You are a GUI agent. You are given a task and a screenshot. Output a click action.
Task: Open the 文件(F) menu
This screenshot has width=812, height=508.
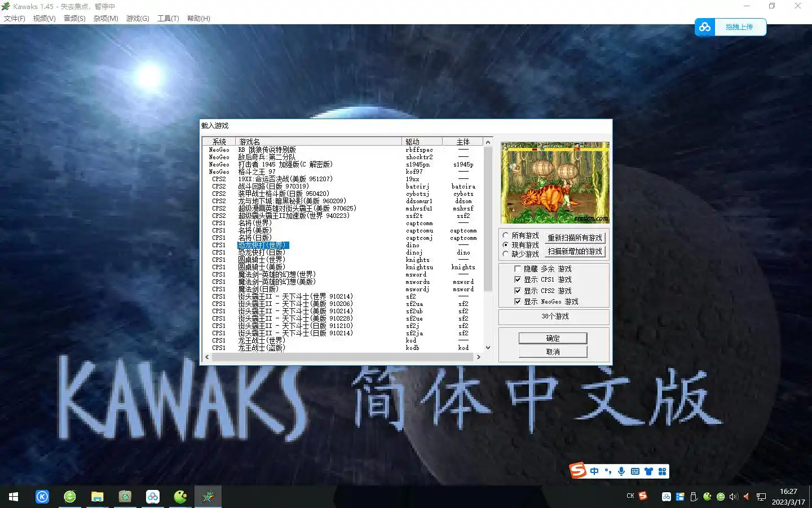(x=14, y=19)
